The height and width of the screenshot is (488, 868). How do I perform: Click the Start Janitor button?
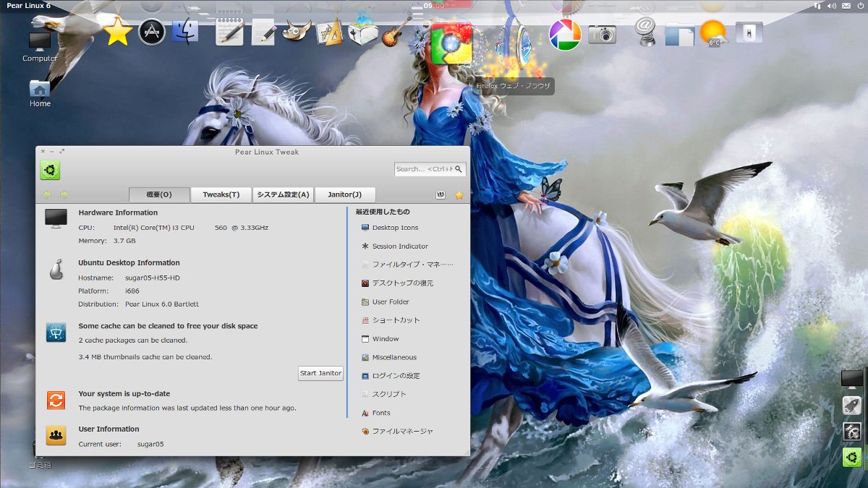point(320,373)
